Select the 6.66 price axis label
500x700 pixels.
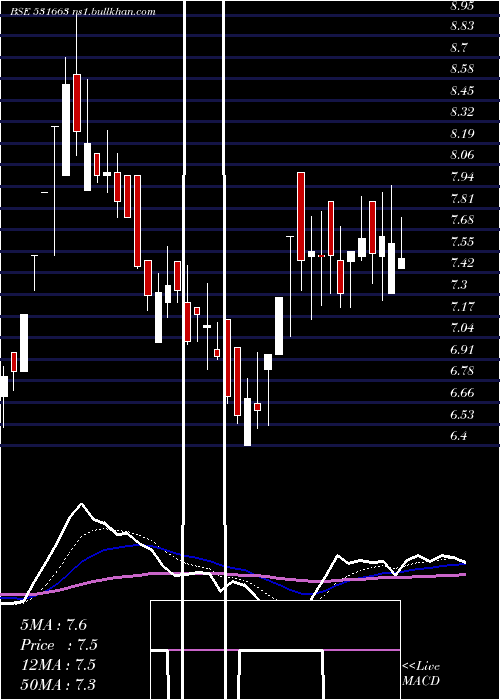[462, 393]
